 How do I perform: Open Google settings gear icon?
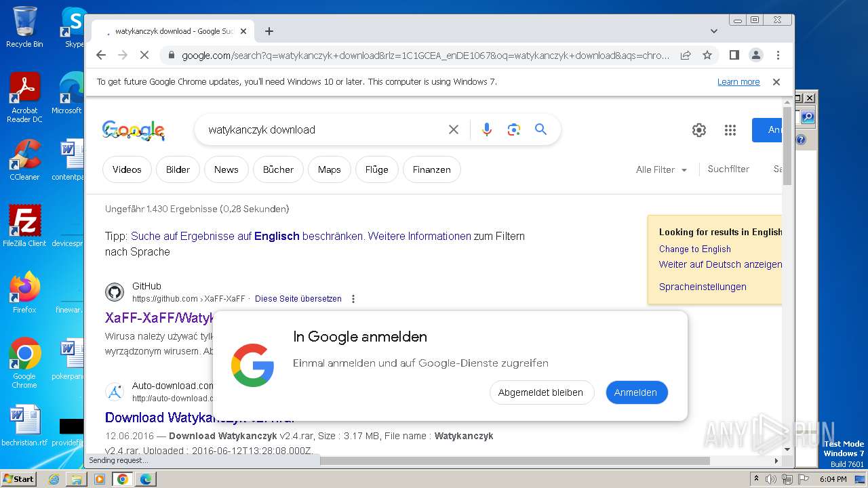699,130
